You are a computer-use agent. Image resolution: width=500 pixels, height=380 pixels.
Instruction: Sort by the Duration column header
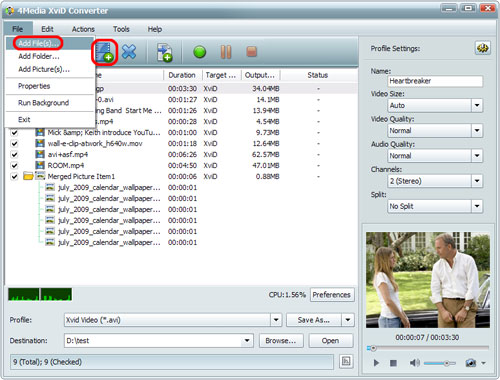(x=182, y=75)
